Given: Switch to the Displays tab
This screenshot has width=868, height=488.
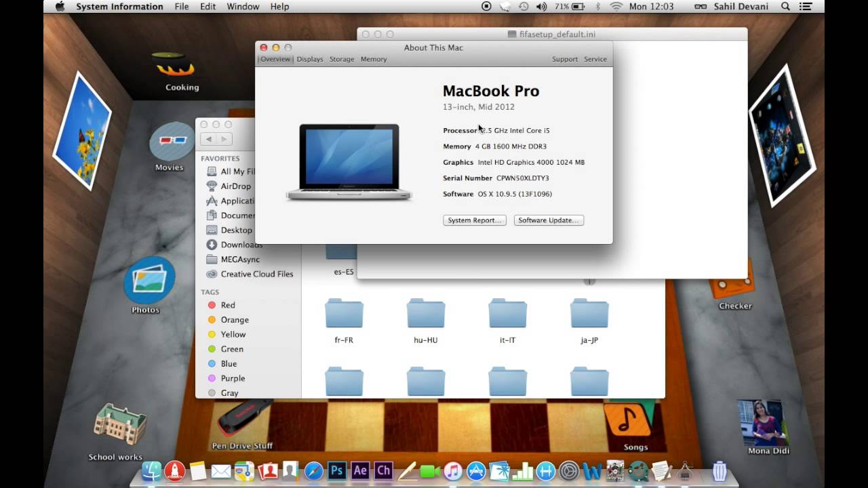Looking at the screenshot, I should (x=310, y=59).
